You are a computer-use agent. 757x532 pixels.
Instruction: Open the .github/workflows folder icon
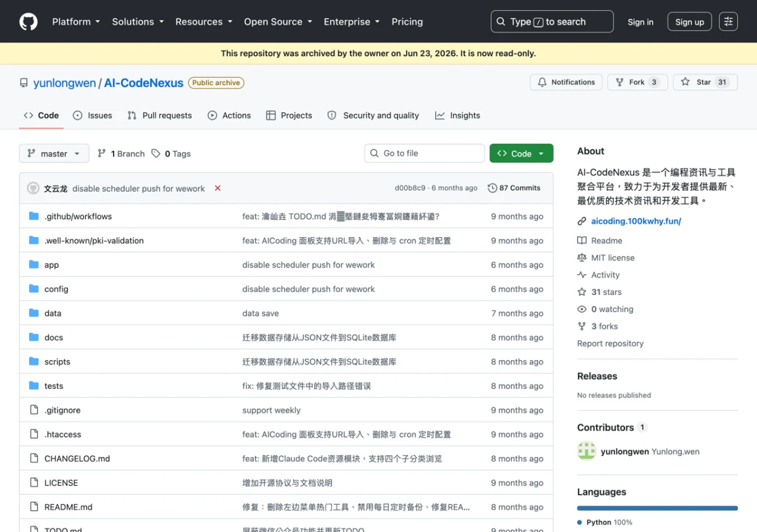[34, 216]
